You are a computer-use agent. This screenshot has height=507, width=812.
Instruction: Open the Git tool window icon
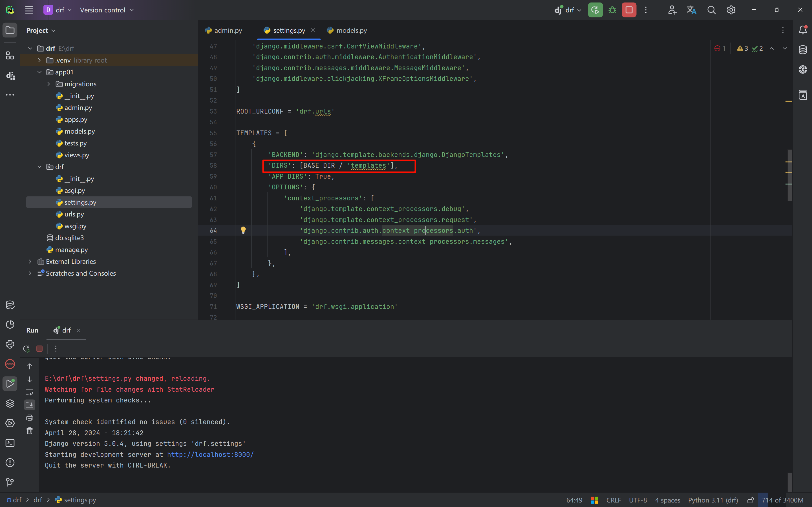[10, 482]
